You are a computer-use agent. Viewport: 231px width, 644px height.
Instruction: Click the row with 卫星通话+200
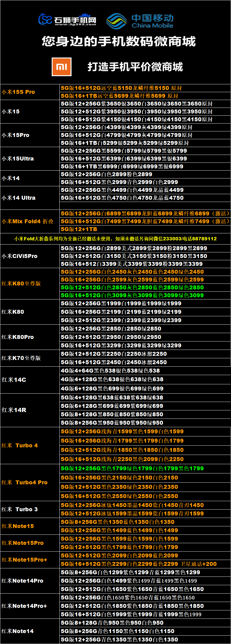click(x=139, y=564)
